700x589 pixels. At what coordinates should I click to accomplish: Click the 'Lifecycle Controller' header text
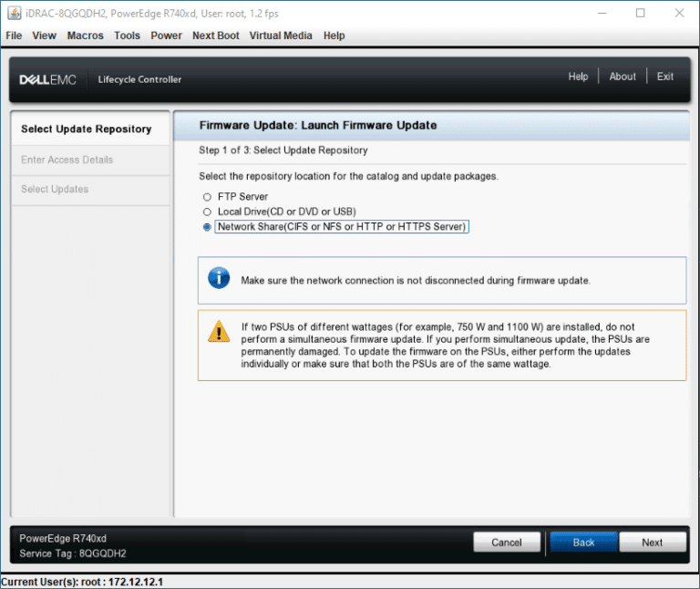coord(139,79)
